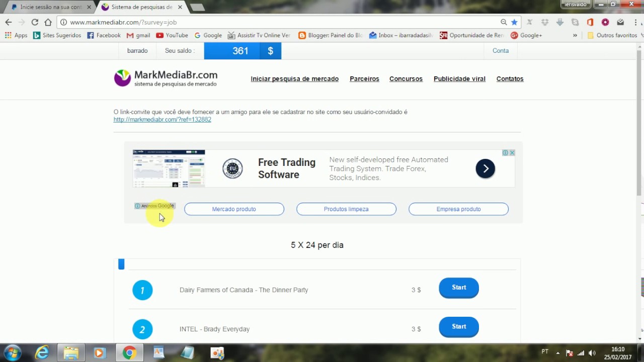Open the Facebook bookmark
Screen dimensions: 644x362
pos(104,35)
